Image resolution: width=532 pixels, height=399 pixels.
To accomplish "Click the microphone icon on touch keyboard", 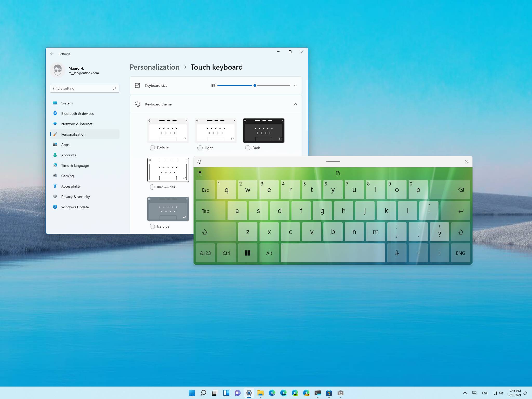I will 396,253.
